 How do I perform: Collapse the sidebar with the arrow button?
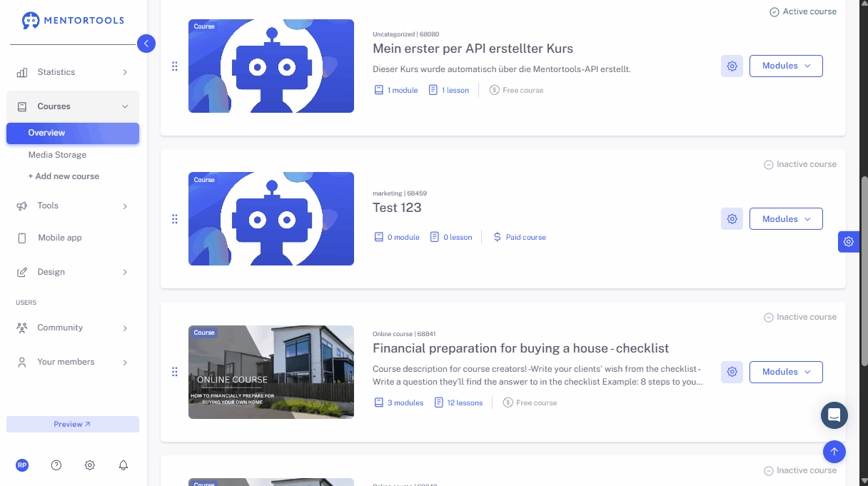coord(146,44)
